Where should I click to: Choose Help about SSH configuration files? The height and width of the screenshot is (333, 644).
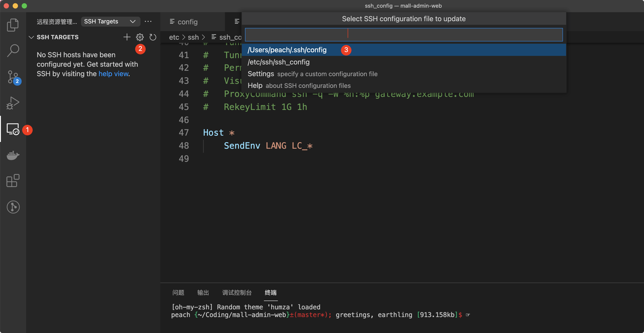click(404, 86)
